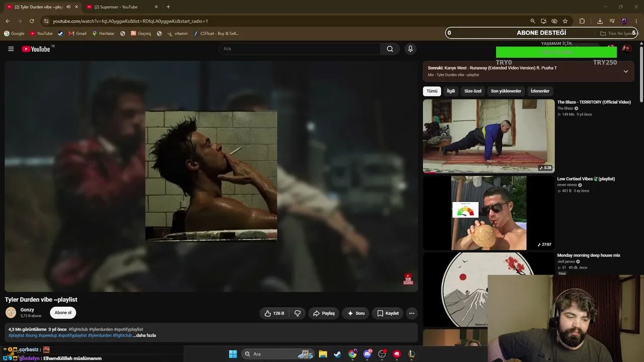Image resolution: width=644 pixels, height=362 pixels.
Task: Open the YouTube guide hamburger menu
Action: (x=11, y=49)
